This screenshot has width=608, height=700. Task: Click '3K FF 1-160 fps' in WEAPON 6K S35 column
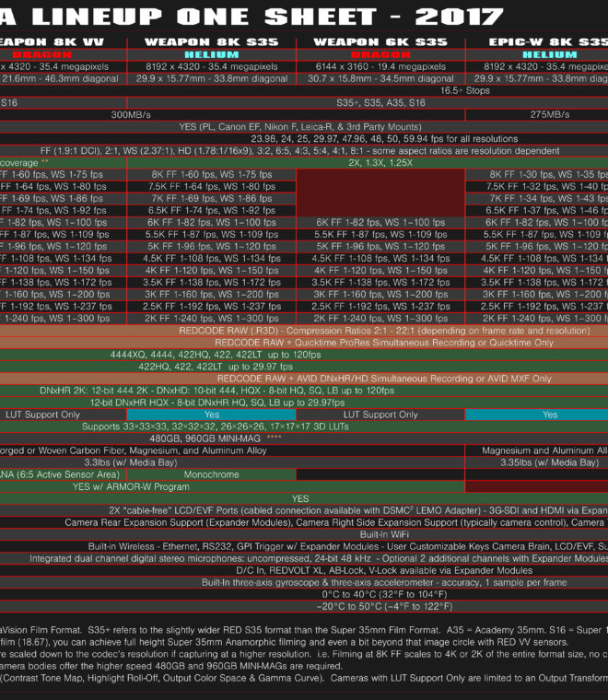coord(380,295)
